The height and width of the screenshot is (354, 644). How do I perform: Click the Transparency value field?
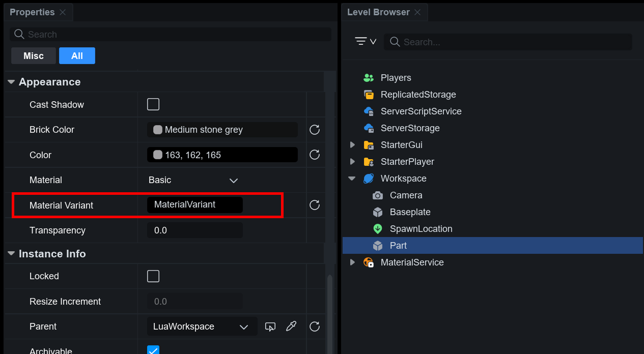click(x=195, y=230)
